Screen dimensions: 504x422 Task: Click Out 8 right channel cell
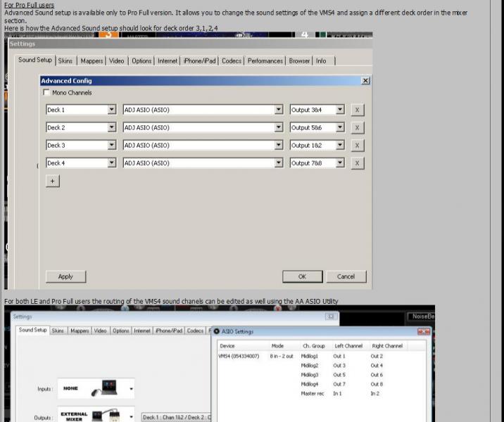coord(377,384)
